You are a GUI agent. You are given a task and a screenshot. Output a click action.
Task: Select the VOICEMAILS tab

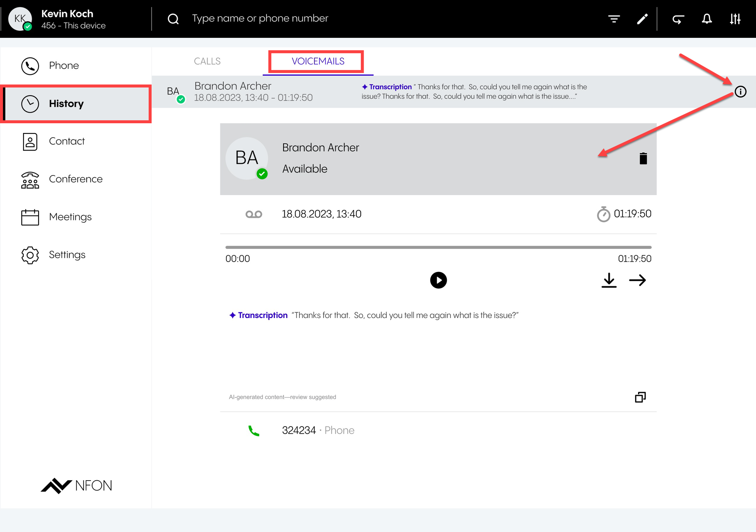pyautogui.click(x=318, y=61)
